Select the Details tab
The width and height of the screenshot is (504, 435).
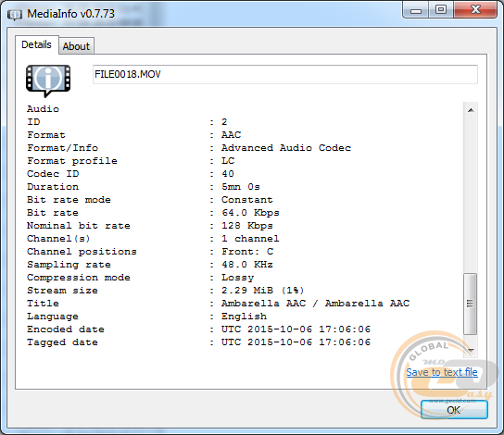tap(37, 44)
